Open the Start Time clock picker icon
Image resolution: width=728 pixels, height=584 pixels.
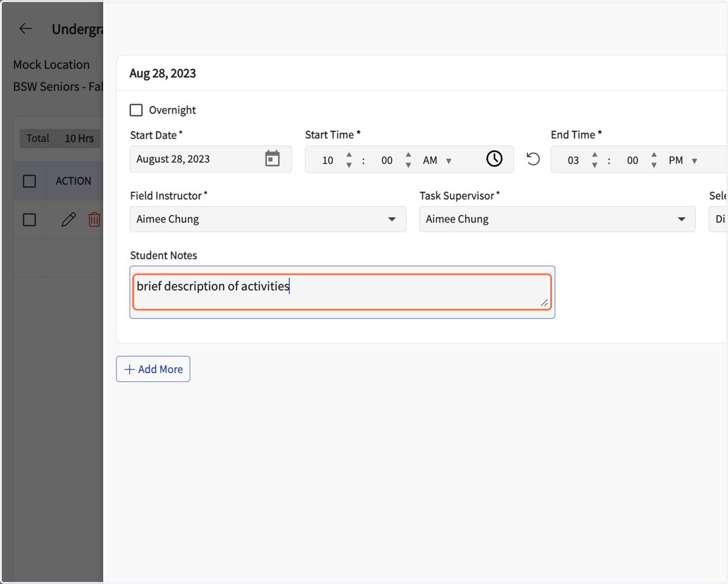[x=494, y=159]
